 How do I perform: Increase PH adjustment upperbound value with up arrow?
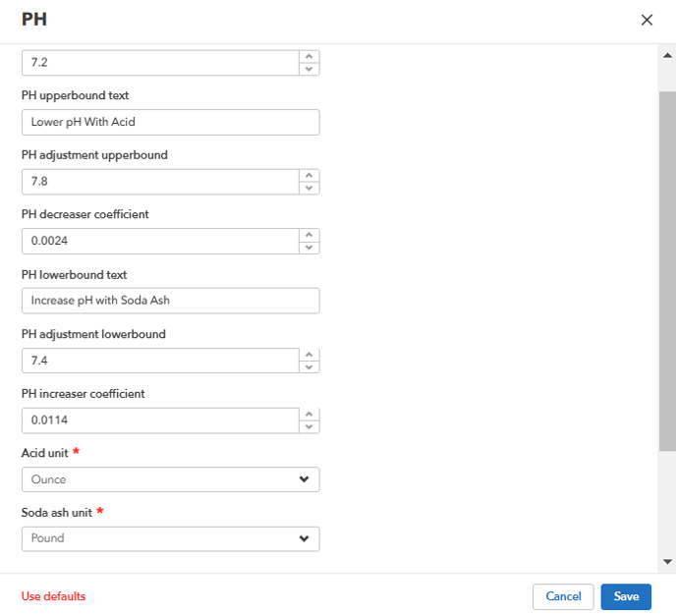click(x=310, y=176)
